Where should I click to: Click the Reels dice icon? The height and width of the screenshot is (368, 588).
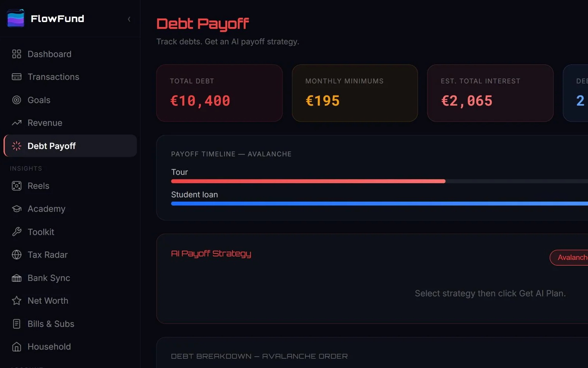[17, 186]
